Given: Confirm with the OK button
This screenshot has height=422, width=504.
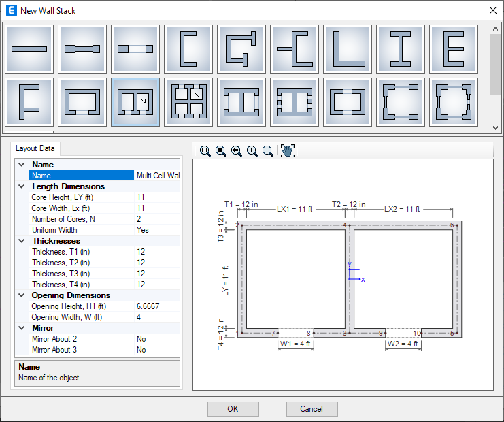Looking at the screenshot, I should [x=233, y=409].
